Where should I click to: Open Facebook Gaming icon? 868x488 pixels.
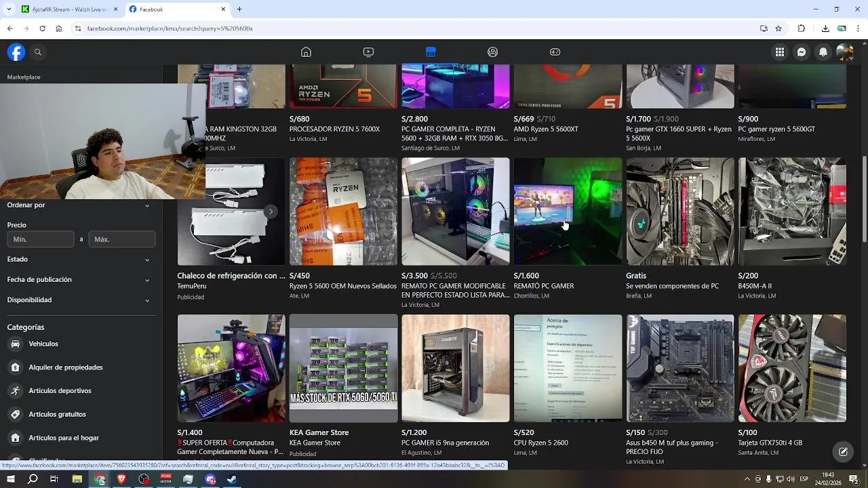[555, 52]
